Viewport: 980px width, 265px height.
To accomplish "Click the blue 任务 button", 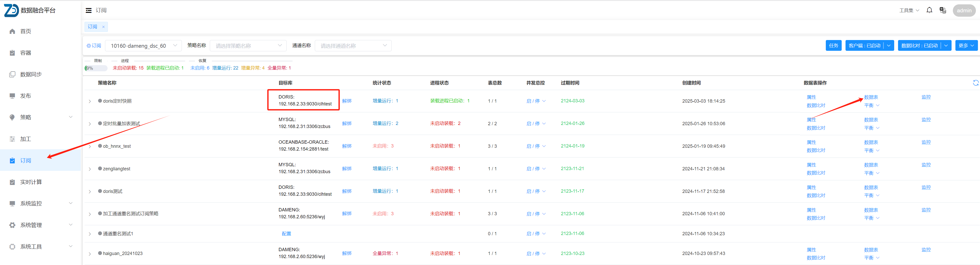I will click(833, 46).
